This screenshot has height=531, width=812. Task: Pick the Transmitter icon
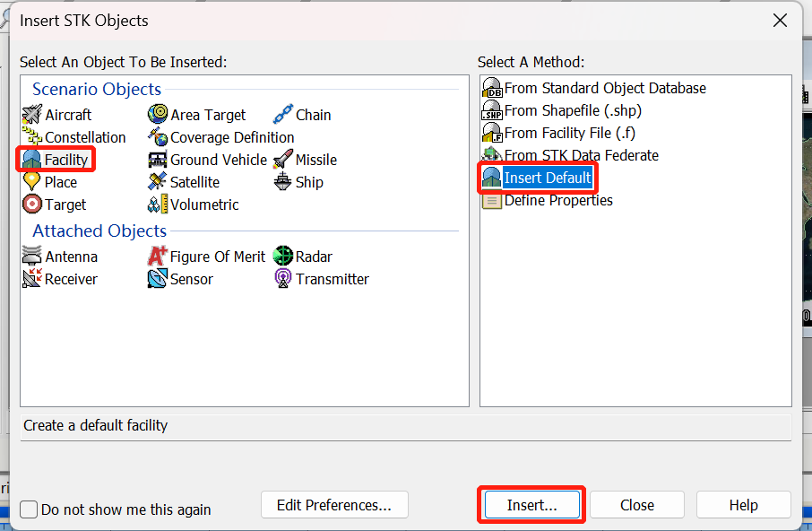[283, 279]
